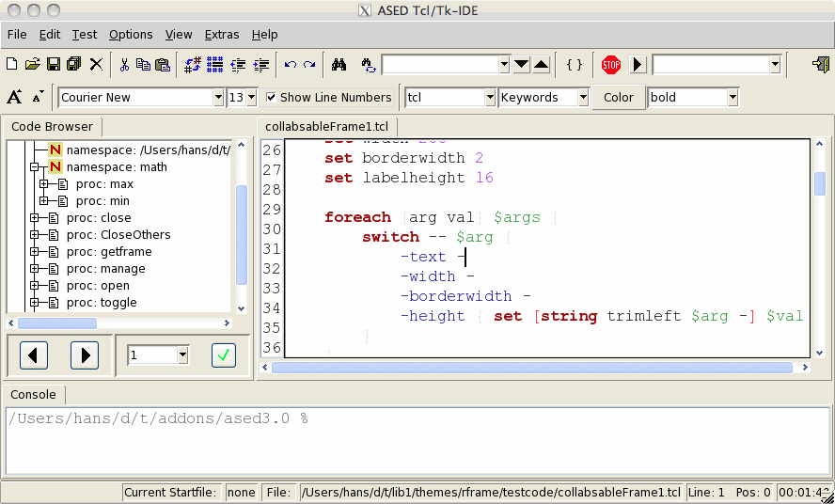Click the editor vertical scrollbar thumb
The width and height of the screenshot is (835, 504).
[x=820, y=183]
